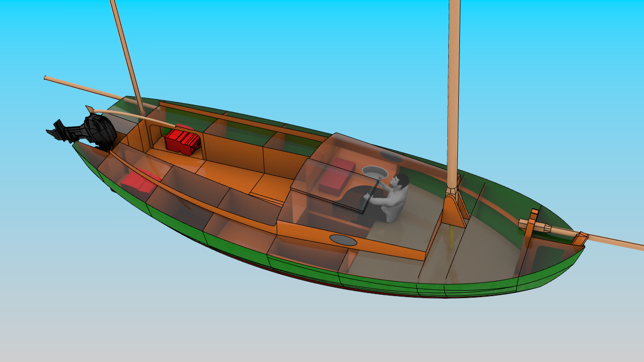Select the oval porthole on near cabin side

pyautogui.click(x=343, y=240)
